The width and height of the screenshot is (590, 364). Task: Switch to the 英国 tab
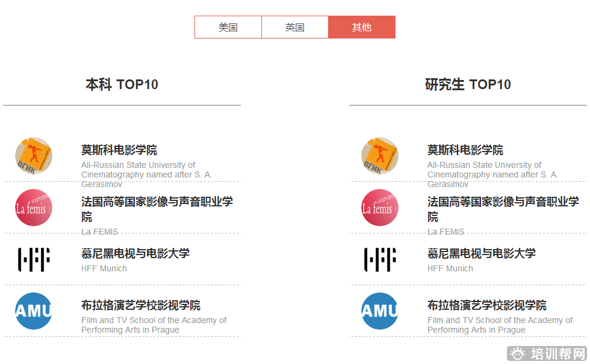coord(295,27)
